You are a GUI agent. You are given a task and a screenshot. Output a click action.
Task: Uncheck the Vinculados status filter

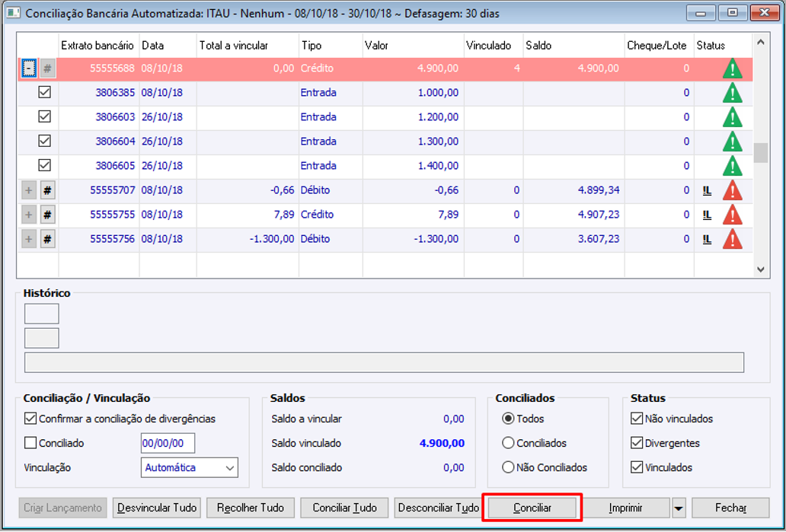pos(637,467)
